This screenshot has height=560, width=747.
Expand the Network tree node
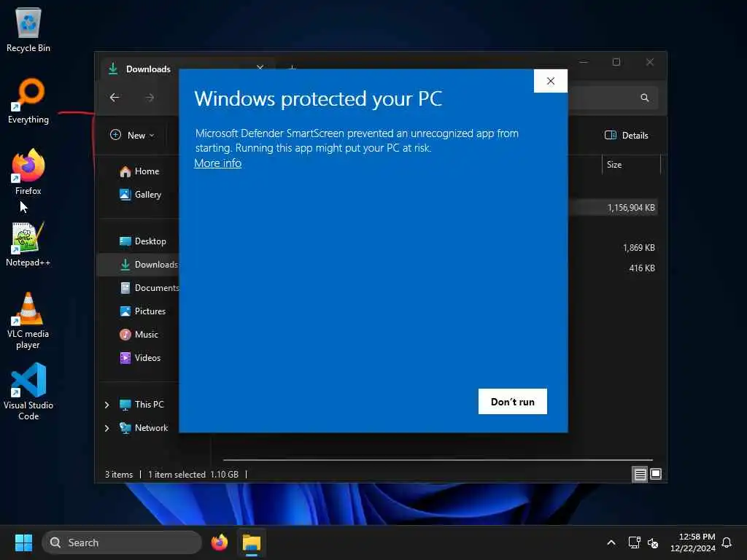click(107, 428)
